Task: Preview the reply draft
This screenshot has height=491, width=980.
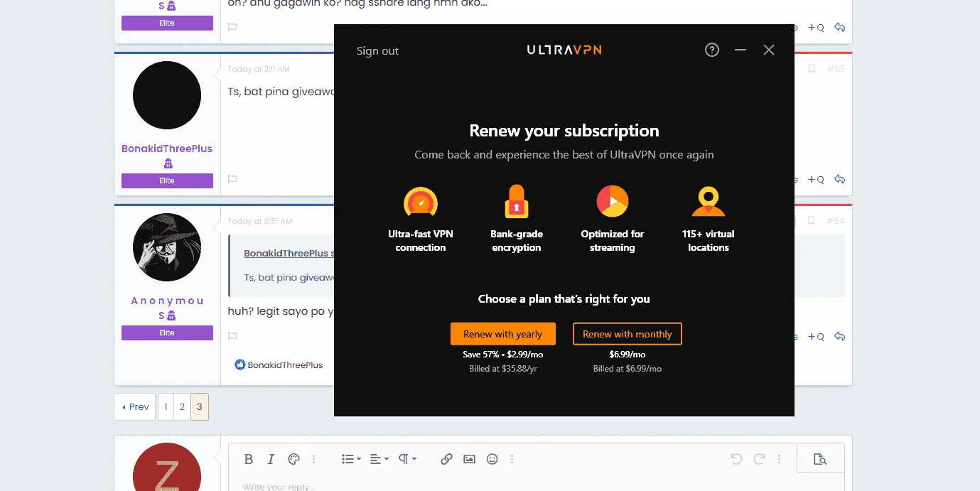Action: coord(820,459)
